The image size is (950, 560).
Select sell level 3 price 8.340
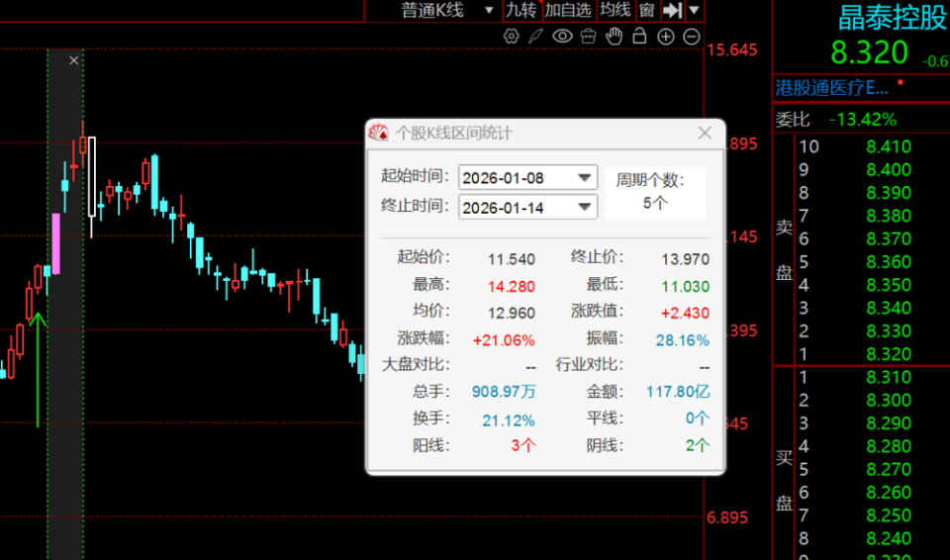point(889,308)
